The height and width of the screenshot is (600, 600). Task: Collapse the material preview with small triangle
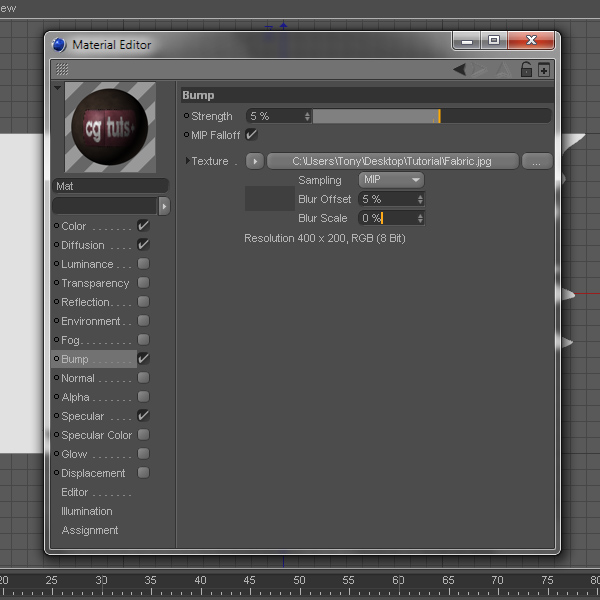click(57, 88)
